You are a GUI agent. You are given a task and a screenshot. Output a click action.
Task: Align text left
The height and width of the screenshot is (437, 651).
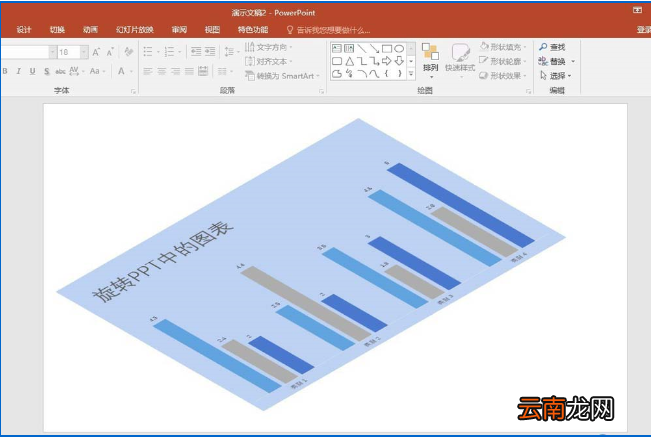point(148,71)
